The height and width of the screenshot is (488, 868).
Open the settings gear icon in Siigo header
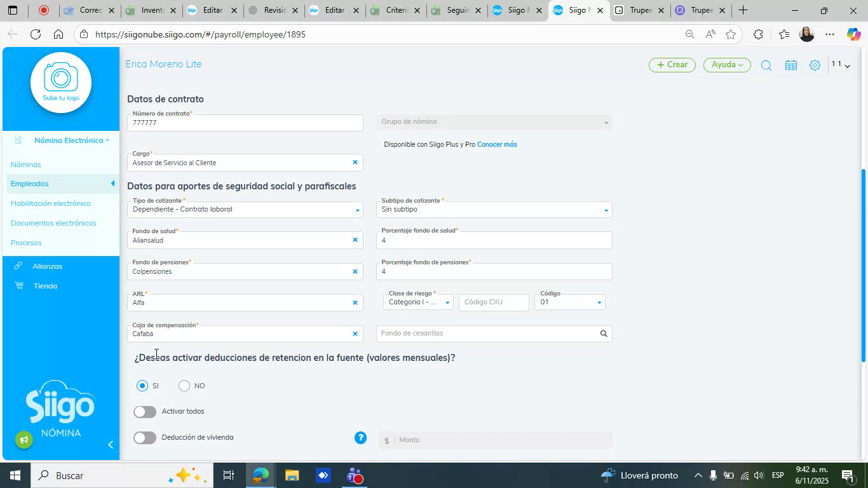tap(815, 65)
